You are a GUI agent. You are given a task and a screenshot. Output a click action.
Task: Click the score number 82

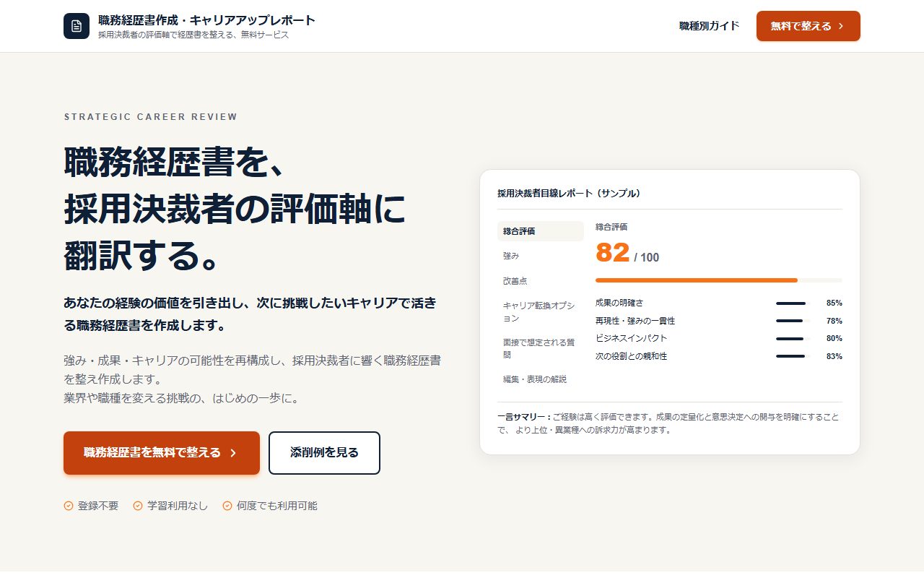coord(613,253)
